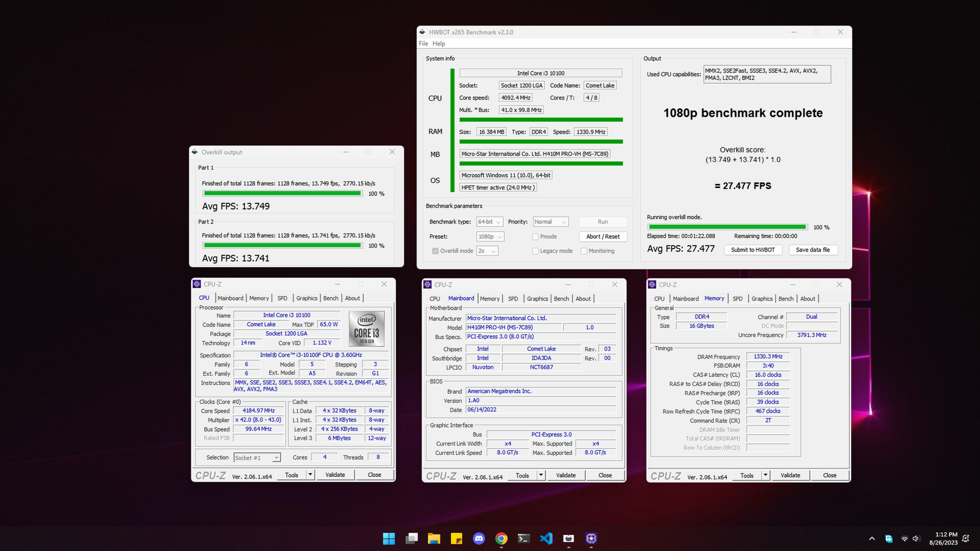Screen dimensions: 980x551
Task: Click Save data file button
Action: coord(813,250)
